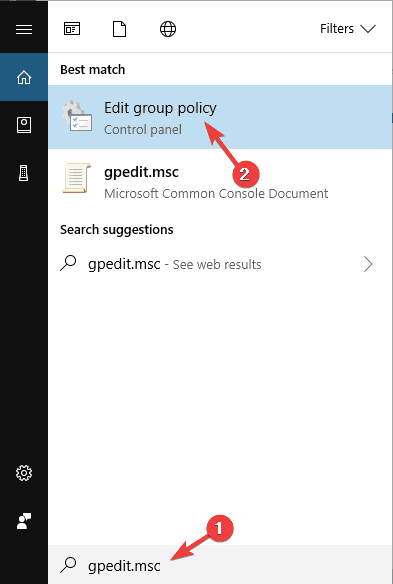This screenshot has height=584, width=393.
Task: Open the hamburger menu at top
Action: tap(24, 29)
